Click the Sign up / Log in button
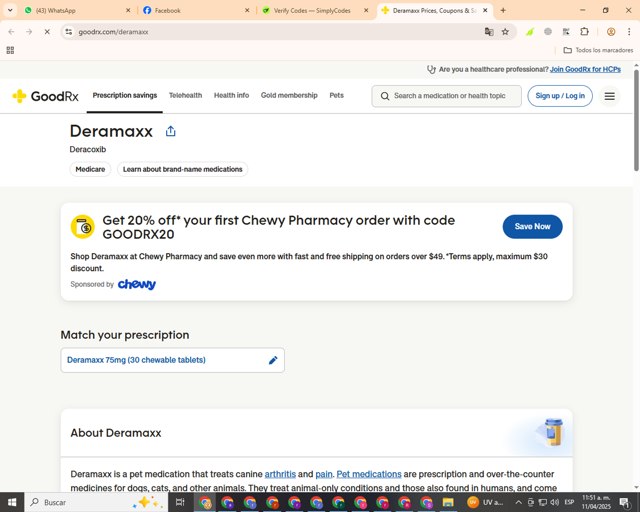The height and width of the screenshot is (512, 640). pos(560,96)
